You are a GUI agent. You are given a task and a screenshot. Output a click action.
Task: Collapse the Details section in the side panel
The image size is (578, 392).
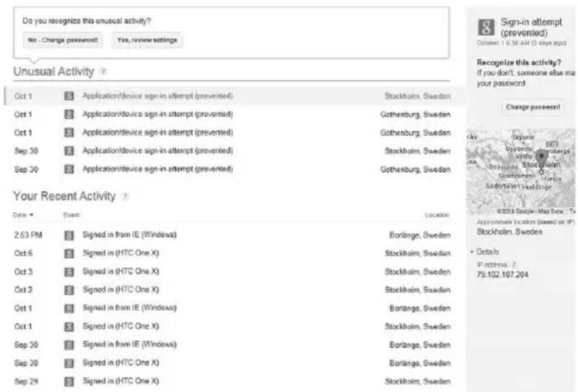click(x=484, y=252)
